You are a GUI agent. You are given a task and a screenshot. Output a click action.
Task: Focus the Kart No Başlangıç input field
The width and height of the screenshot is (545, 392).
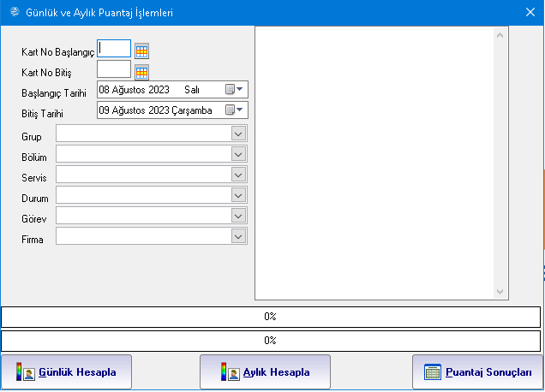114,50
